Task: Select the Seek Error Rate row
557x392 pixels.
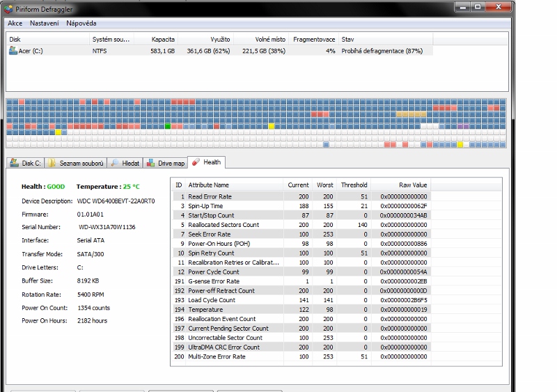Action: (301, 234)
